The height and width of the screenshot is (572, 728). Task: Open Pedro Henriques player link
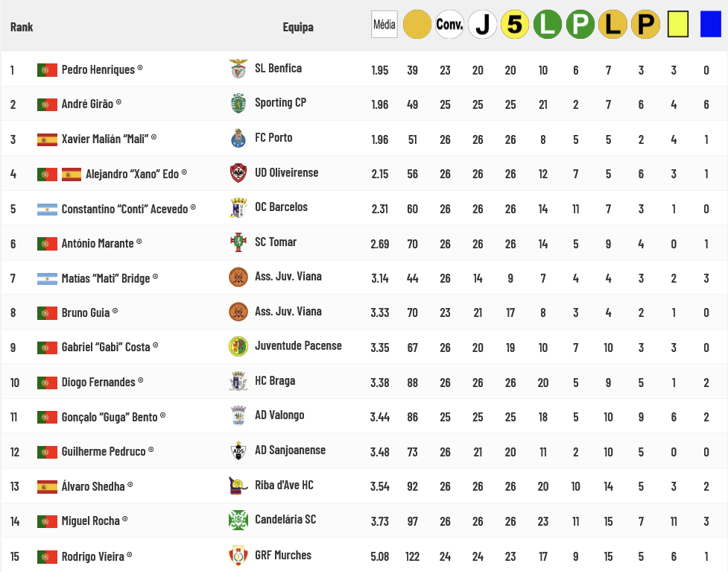(98, 69)
